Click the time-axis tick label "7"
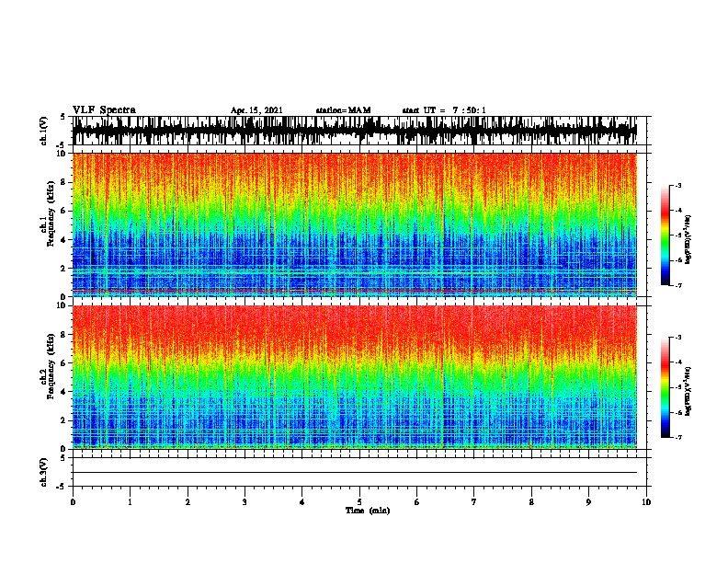This screenshot has height=563, width=728. (474, 502)
